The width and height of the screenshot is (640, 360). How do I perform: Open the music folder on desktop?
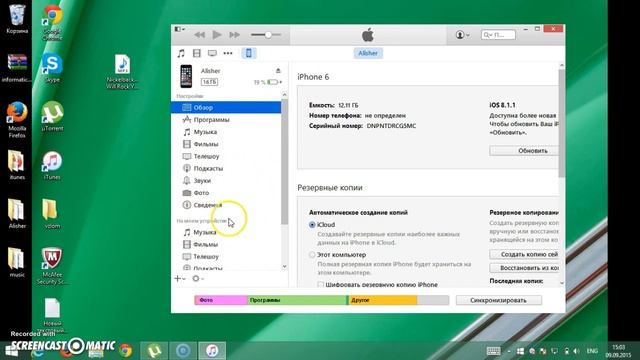[x=17, y=262]
